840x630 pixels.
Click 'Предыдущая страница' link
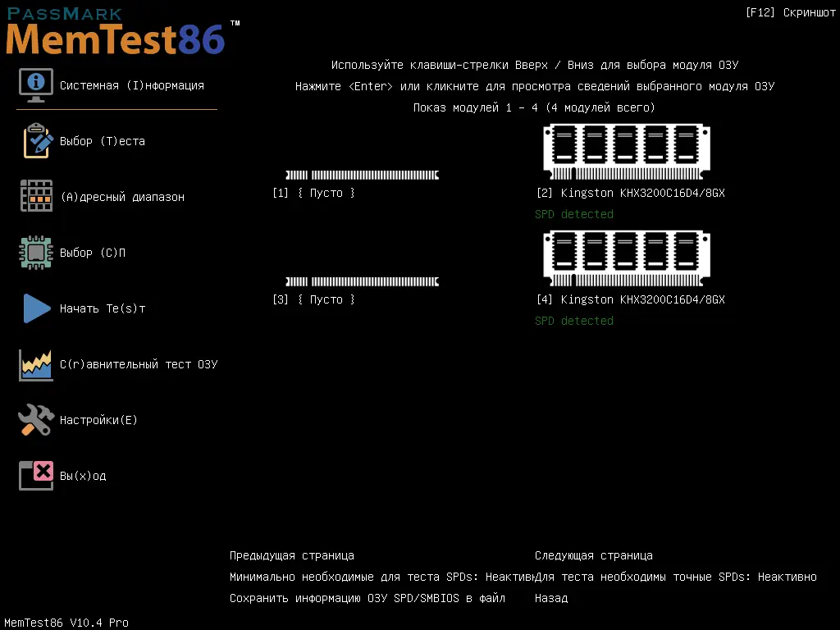tap(292, 555)
